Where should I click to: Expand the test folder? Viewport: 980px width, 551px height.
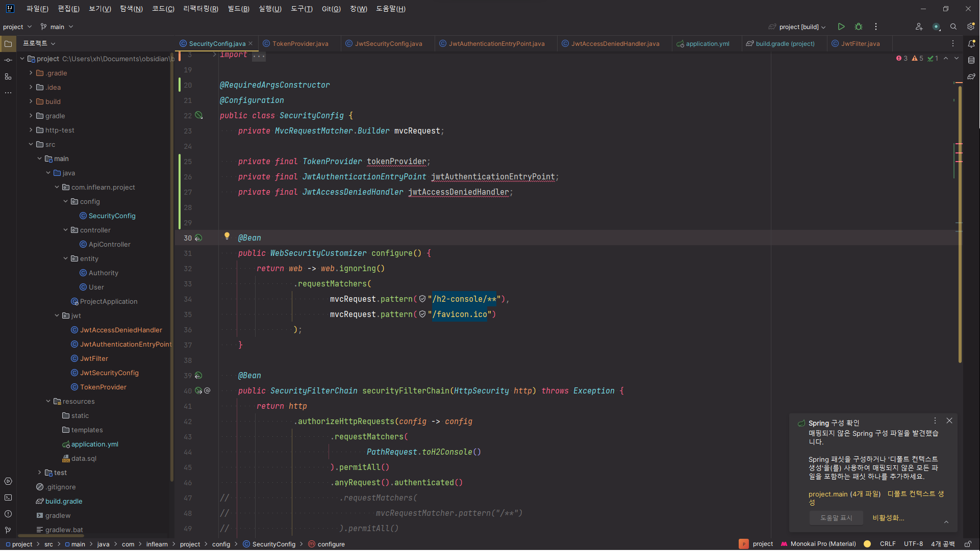(39, 473)
